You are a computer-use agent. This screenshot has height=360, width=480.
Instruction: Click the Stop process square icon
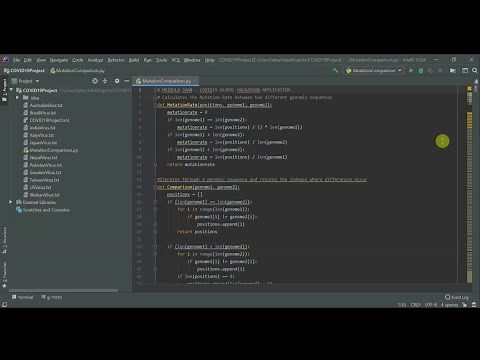point(440,71)
